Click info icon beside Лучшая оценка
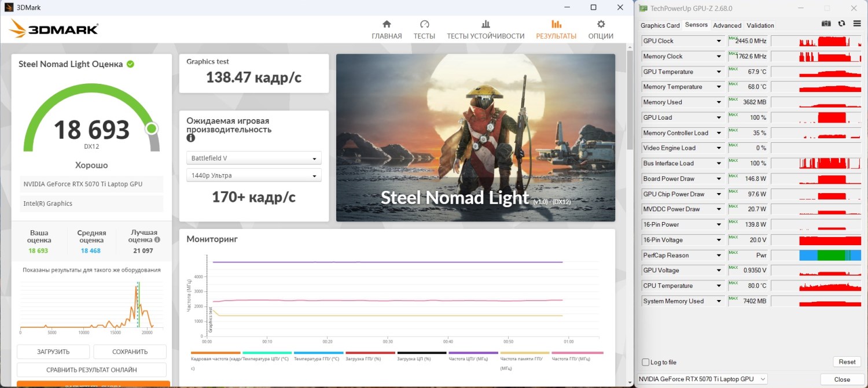Viewport: 868px width, 388px height. click(157, 239)
